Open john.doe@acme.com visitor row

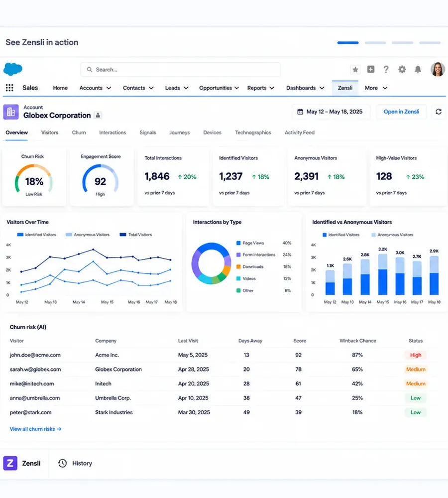[224, 355]
